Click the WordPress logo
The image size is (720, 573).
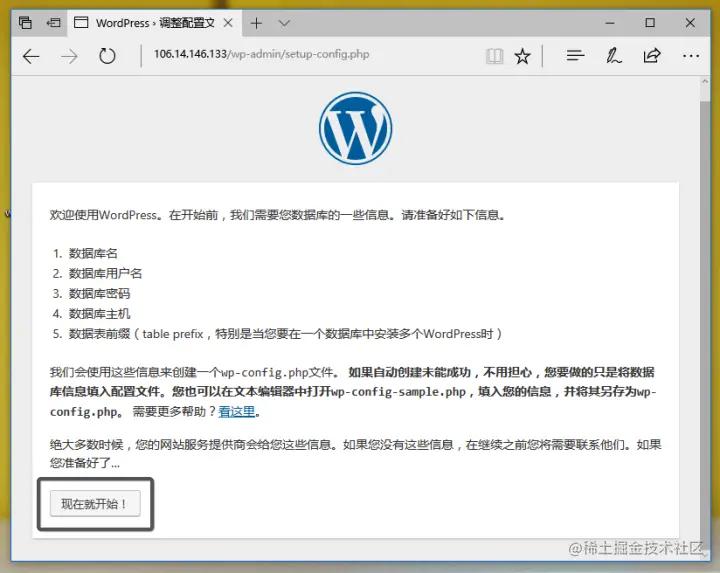click(355, 129)
